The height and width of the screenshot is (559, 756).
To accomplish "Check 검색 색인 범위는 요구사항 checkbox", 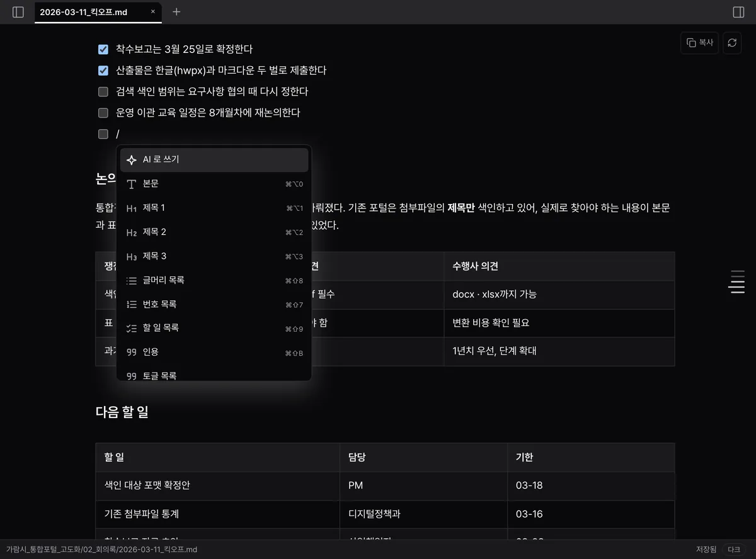I will tap(103, 92).
